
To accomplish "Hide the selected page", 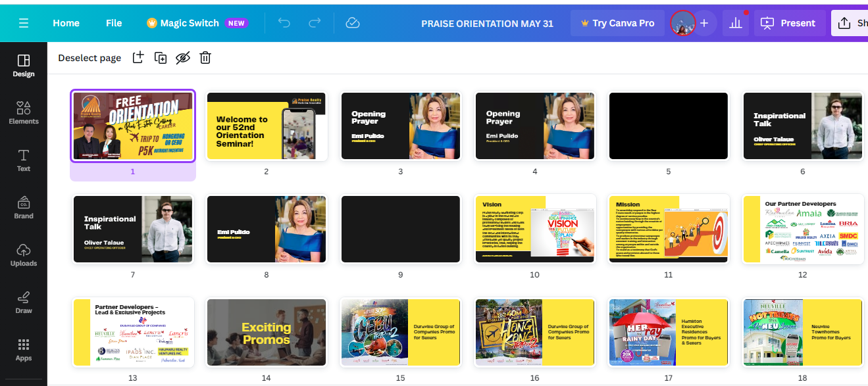I will 183,58.
